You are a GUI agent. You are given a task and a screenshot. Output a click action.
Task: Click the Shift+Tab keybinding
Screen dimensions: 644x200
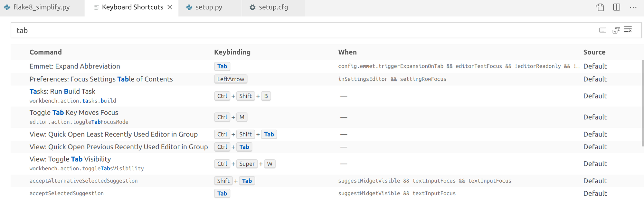click(x=235, y=181)
